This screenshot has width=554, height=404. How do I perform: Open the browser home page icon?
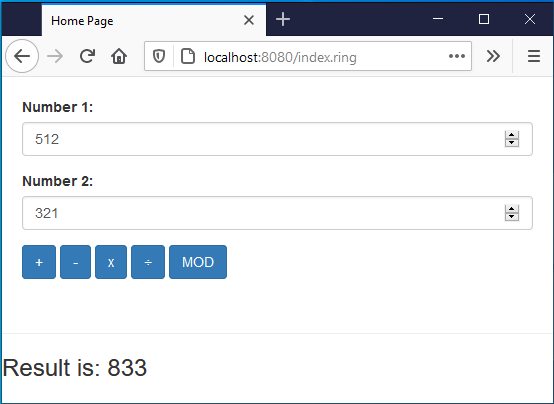click(x=119, y=56)
